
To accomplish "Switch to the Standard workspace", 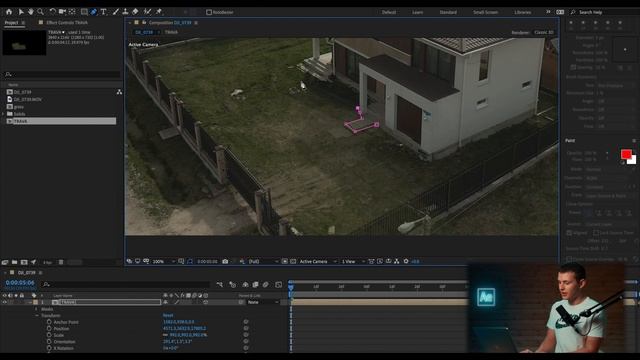I will coord(448,12).
